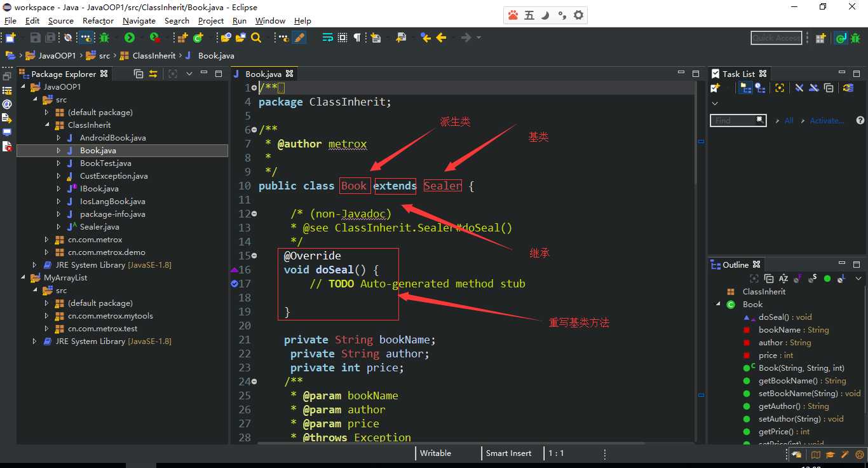Click the gear icon in the IME toolbar

578,15
